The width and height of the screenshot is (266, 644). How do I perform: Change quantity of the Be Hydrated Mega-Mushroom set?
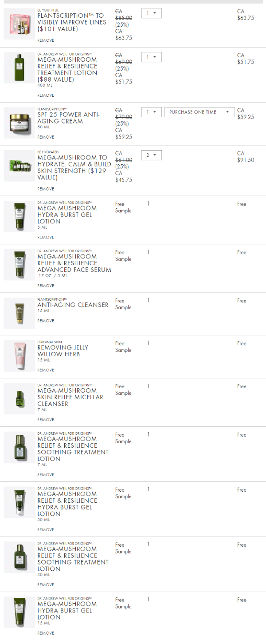[x=152, y=155]
